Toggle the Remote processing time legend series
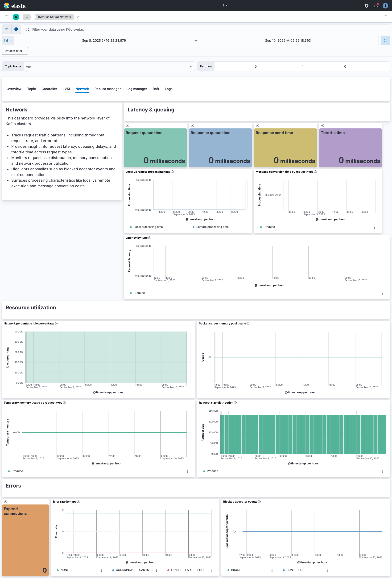Viewport: 392px width, 578px height. (x=212, y=227)
